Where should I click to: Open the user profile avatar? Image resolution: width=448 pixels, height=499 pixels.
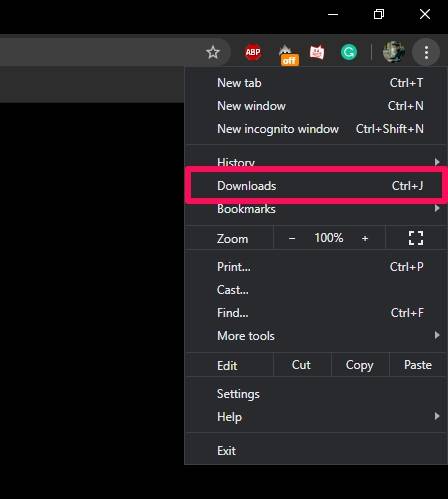(x=394, y=52)
